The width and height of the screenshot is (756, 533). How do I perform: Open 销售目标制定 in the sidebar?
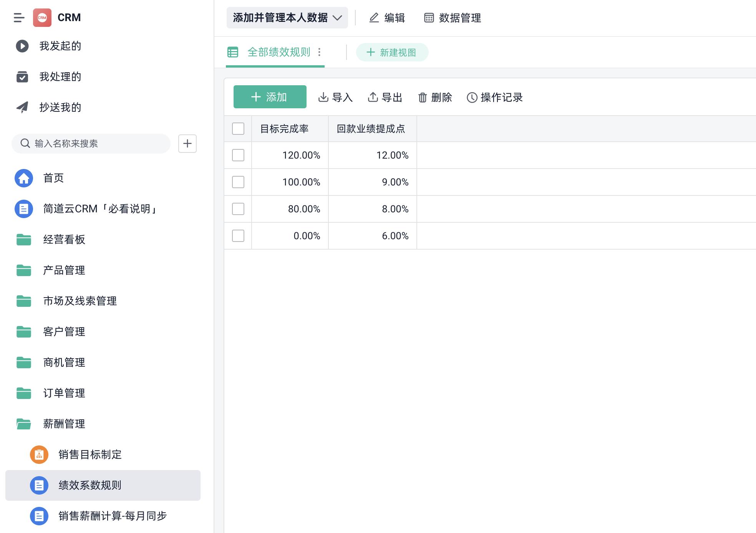[x=89, y=455]
